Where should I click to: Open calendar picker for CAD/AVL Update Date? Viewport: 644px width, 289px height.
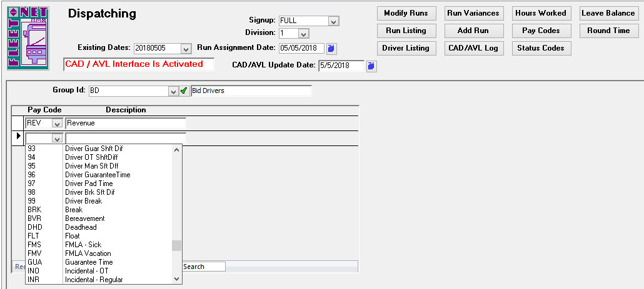[371, 66]
